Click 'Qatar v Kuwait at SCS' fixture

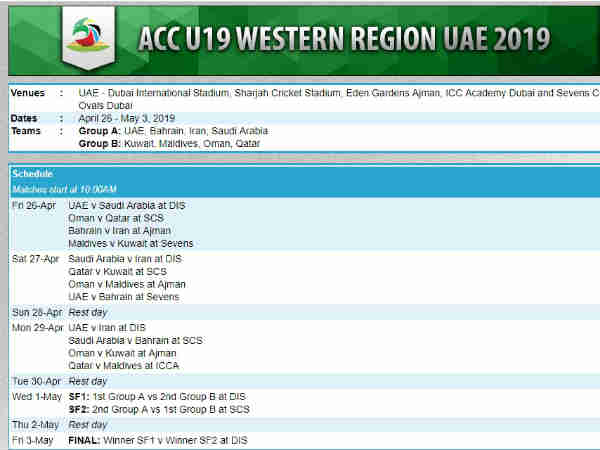pyautogui.click(x=117, y=272)
